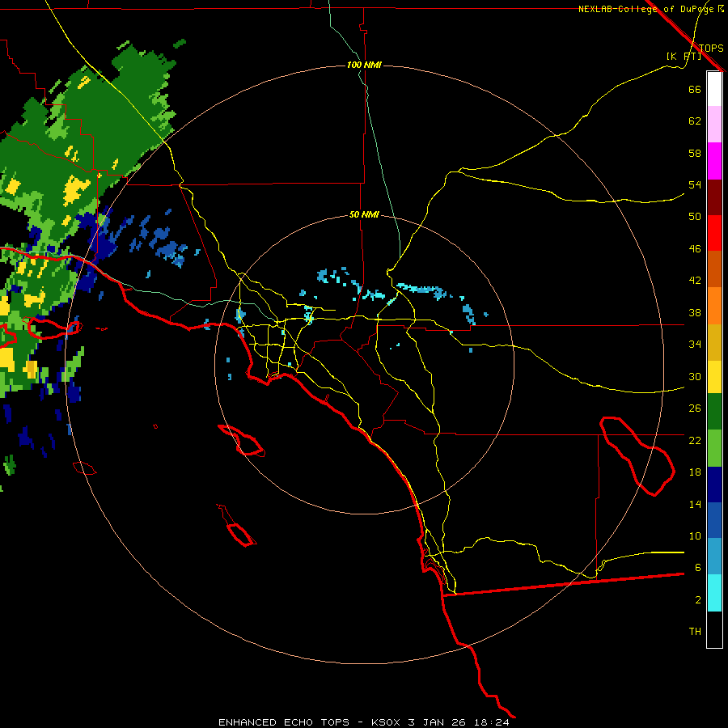The image size is (728, 728).
Task: Click the legend value 18
Action: (x=695, y=472)
